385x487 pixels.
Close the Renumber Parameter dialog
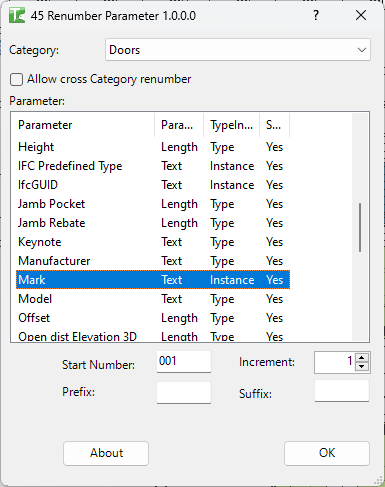(x=361, y=15)
